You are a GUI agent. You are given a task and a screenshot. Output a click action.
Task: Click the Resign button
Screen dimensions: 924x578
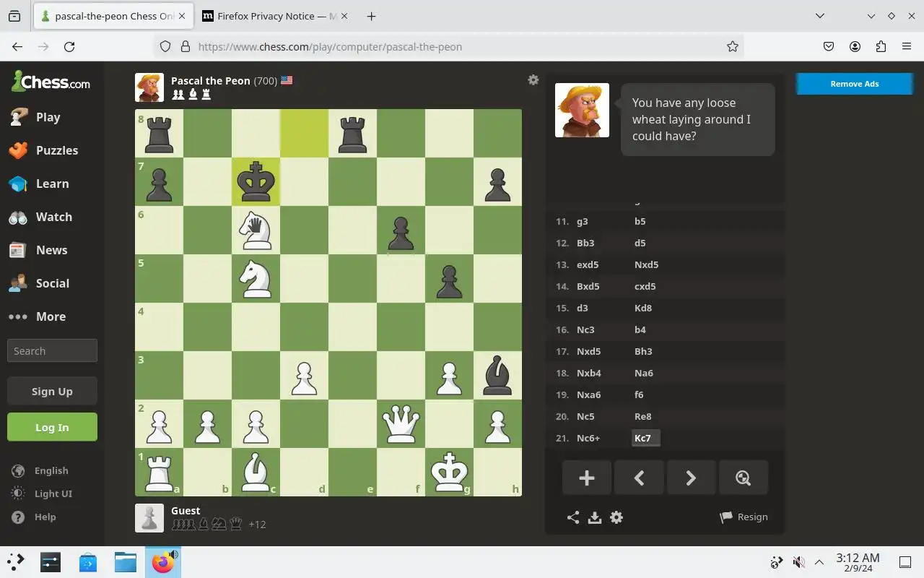[744, 517]
